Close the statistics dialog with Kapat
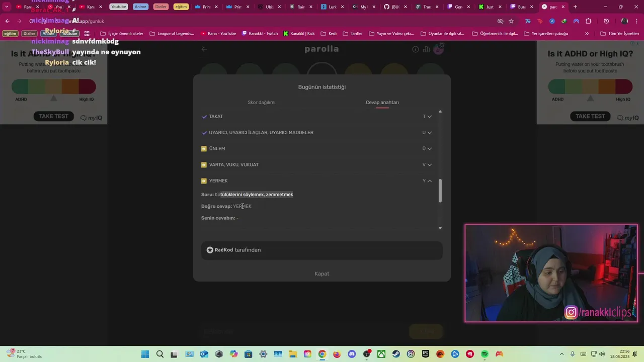The image size is (644, 362). point(322,274)
